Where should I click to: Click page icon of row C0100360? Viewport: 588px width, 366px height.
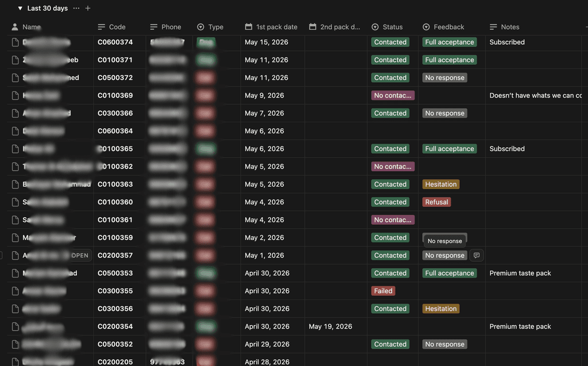tap(15, 202)
